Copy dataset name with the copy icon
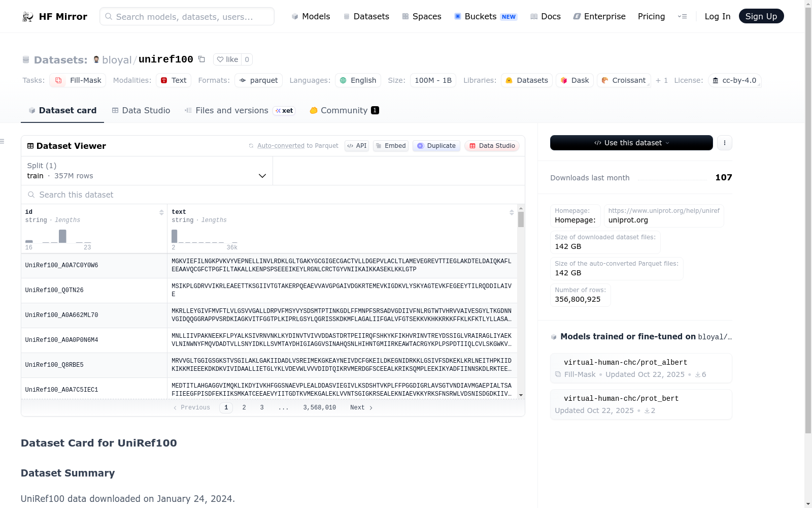This screenshot has height=508, width=812. pos(201,59)
